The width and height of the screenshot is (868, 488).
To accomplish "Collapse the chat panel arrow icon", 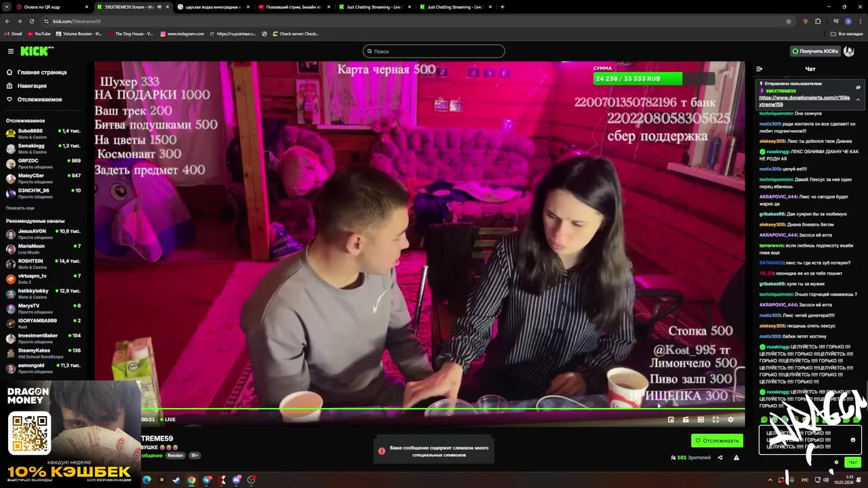I will [759, 68].
